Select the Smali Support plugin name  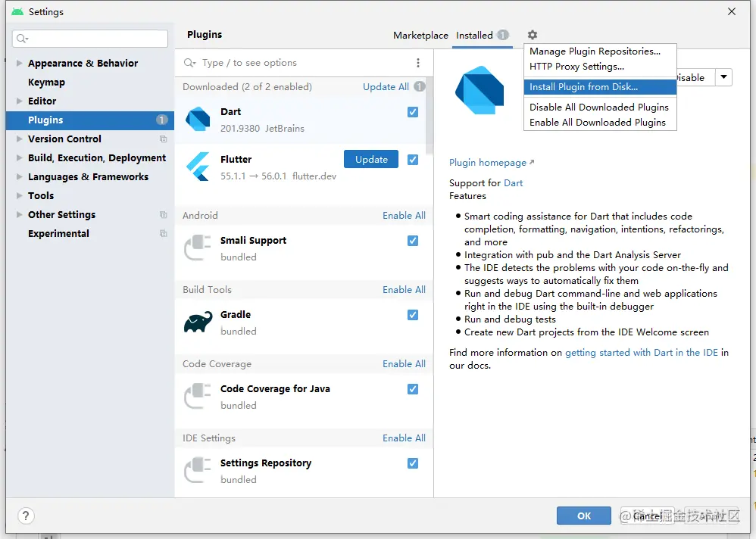(253, 241)
